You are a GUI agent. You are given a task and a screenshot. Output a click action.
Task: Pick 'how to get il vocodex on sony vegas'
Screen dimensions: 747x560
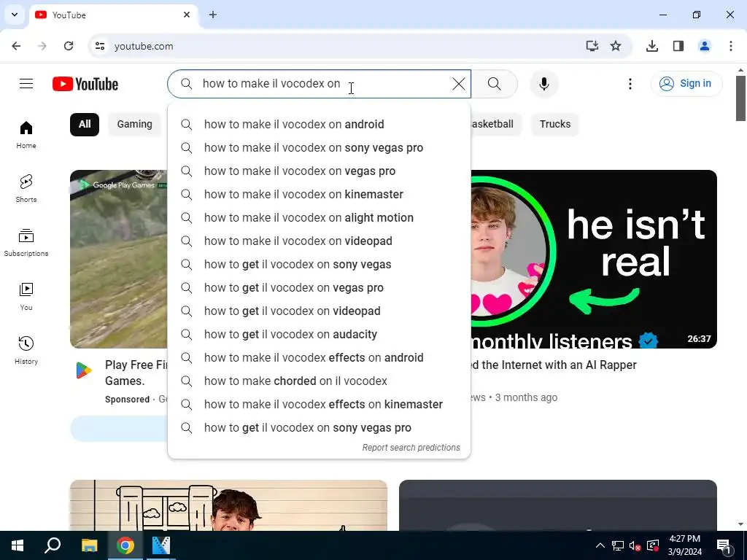point(320,264)
